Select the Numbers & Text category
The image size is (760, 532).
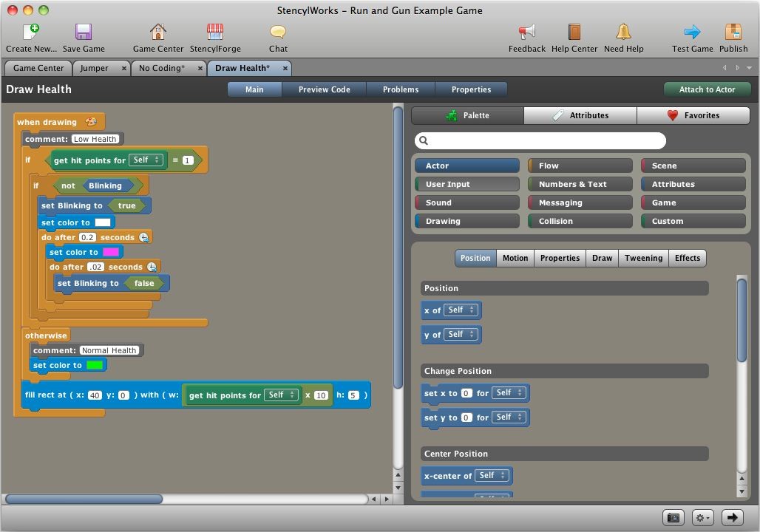click(x=580, y=184)
